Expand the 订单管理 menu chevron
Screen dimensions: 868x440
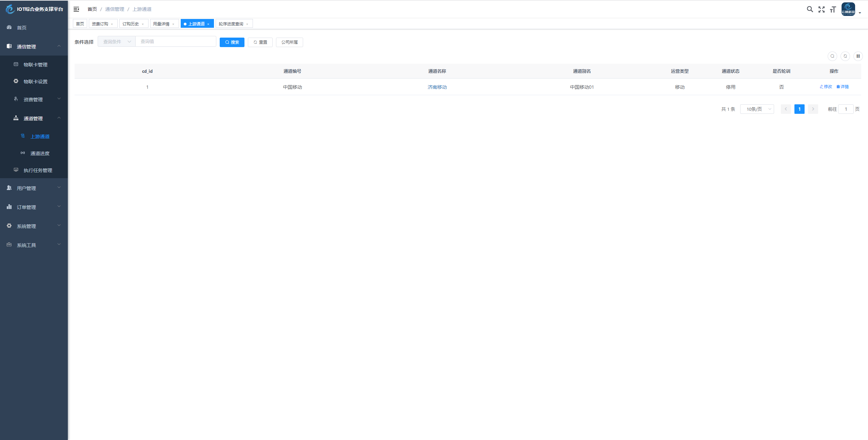tap(59, 207)
